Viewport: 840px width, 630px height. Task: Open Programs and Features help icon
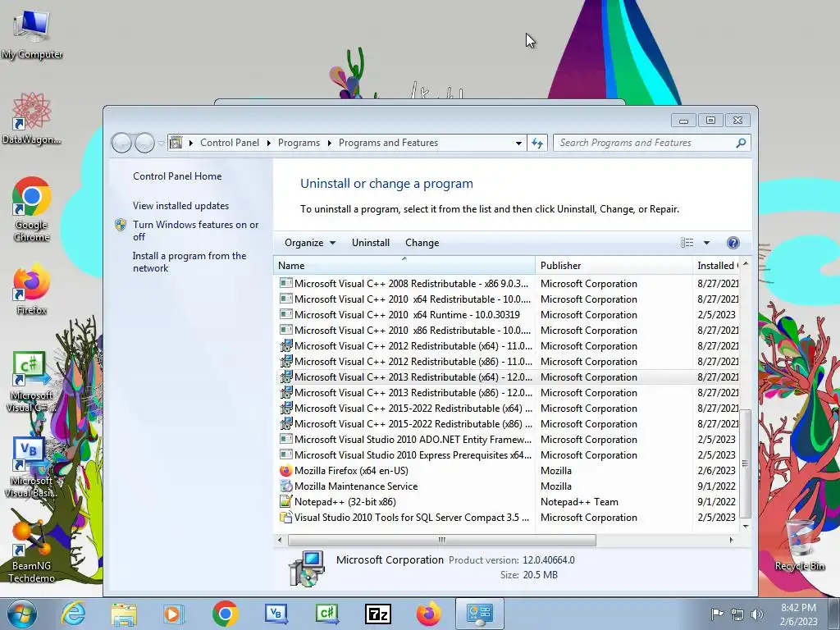733,243
